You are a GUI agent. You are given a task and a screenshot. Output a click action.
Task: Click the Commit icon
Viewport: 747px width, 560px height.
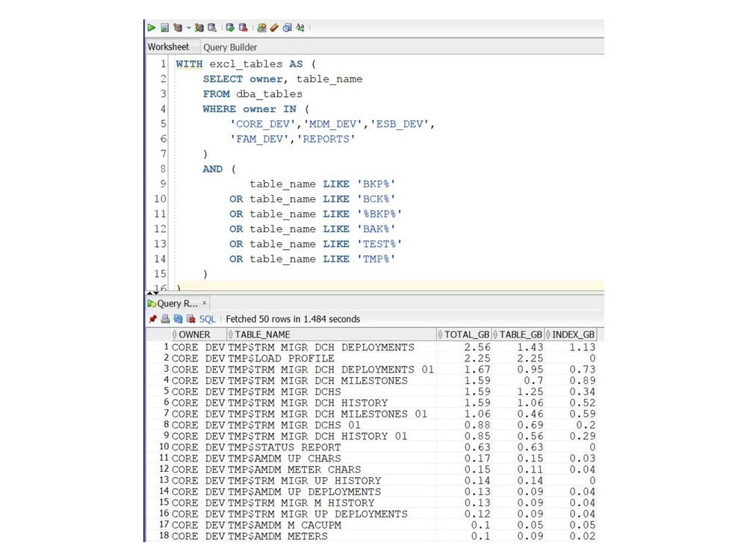click(230, 28)
